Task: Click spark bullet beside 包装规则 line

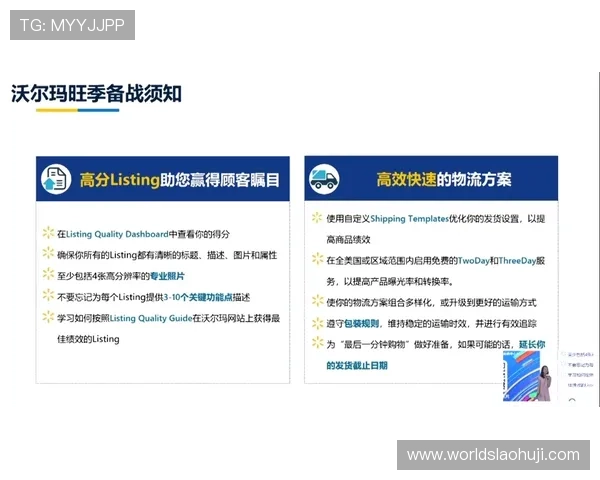Action: pos(317,323)
